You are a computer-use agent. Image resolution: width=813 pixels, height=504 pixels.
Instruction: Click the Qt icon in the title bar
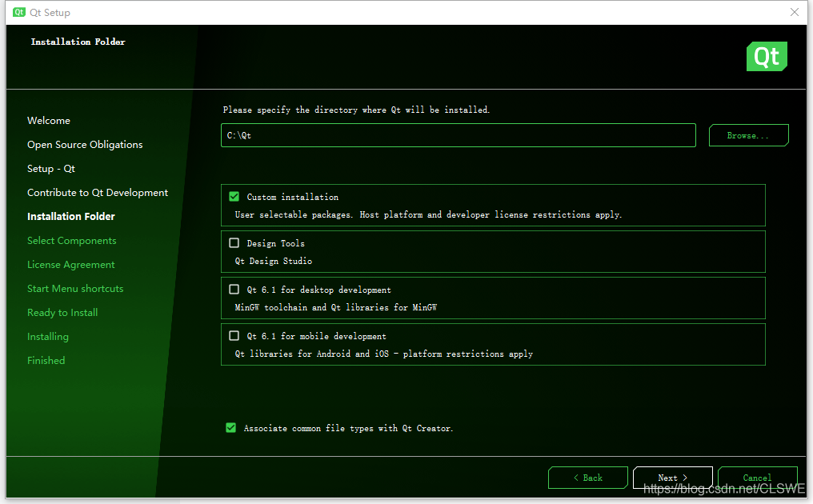[x=19, y=12]
